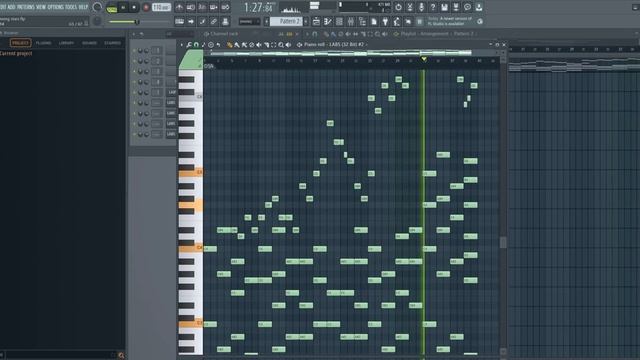Select the piano roll slice tool

coord(266,45)
